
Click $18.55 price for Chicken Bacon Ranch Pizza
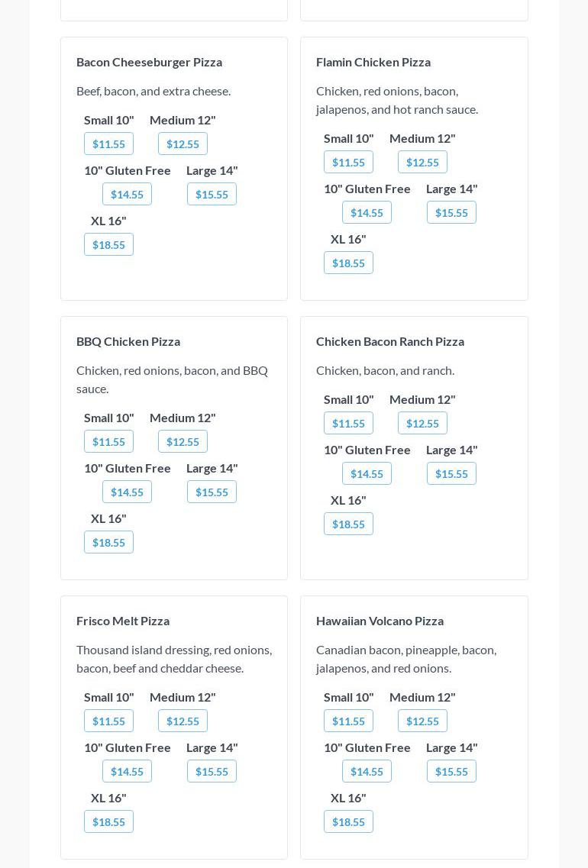(x=348, y=524)
